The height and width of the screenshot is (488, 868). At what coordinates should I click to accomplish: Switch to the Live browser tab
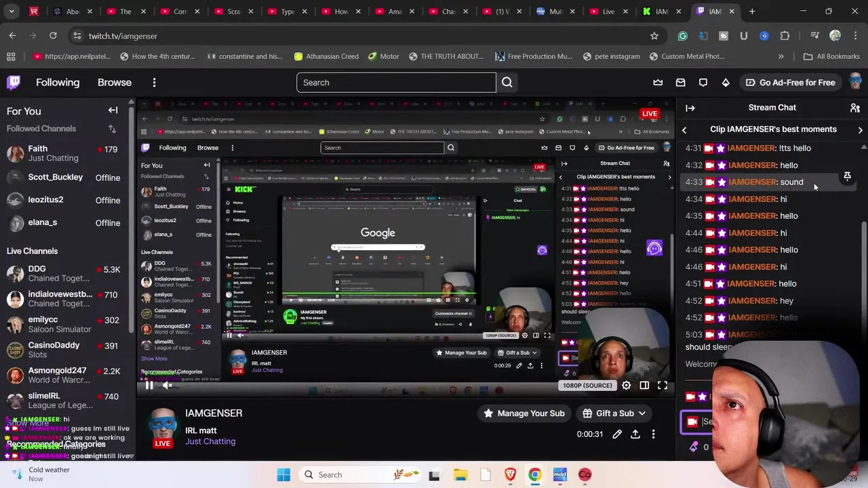tap(609, 12)
